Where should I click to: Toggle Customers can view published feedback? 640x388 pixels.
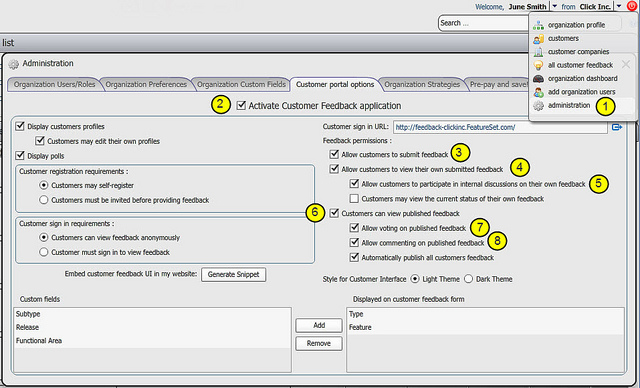334,213
